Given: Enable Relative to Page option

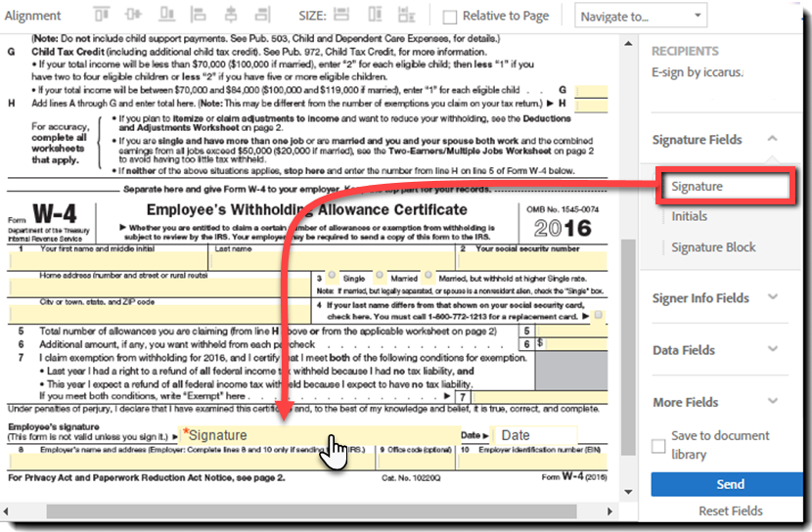Looking at the screenshot, I should (x=449, y=17).
